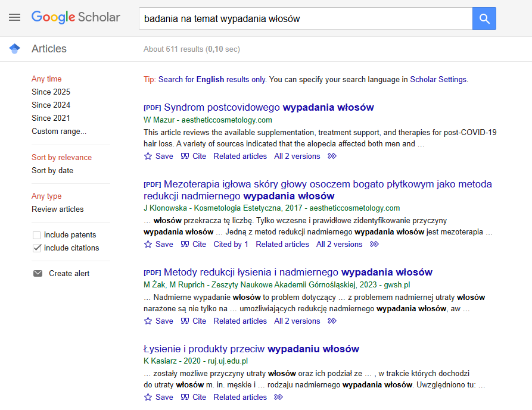Open Cited by 1 for the Mezoterapia article
Viewport: 532px width, 410px height.
[x=231, y=244]
